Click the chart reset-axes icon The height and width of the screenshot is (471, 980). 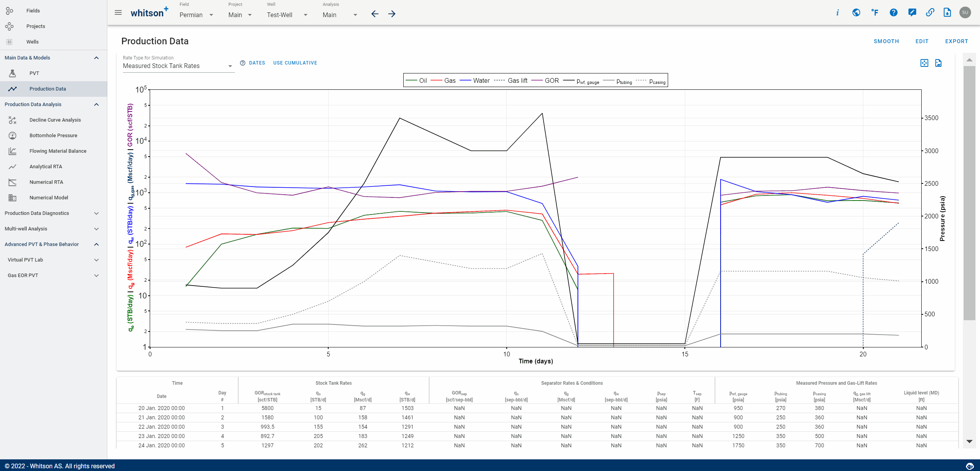[x=924, y=63]
